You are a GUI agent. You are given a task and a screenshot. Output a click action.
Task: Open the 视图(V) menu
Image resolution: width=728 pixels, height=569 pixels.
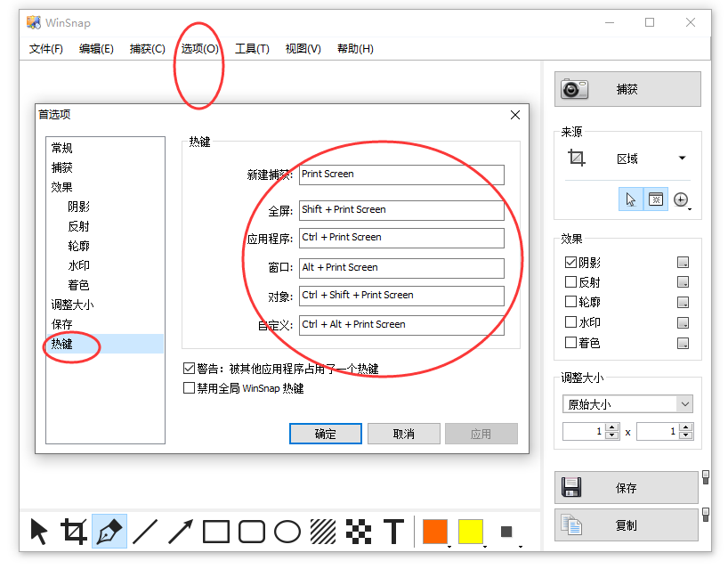tap(303, 49)
